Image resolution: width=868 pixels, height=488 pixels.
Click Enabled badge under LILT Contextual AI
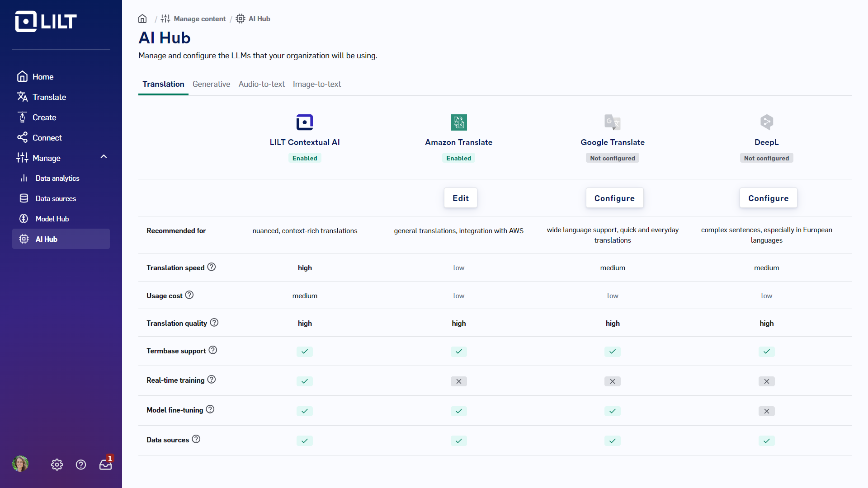point(305,158)
